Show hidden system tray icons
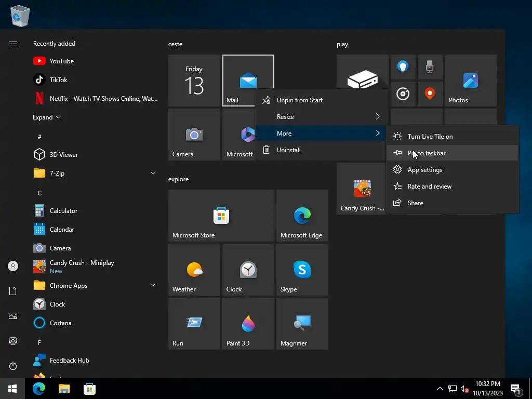Screen dimensions: 532x399 pos(440,389)
